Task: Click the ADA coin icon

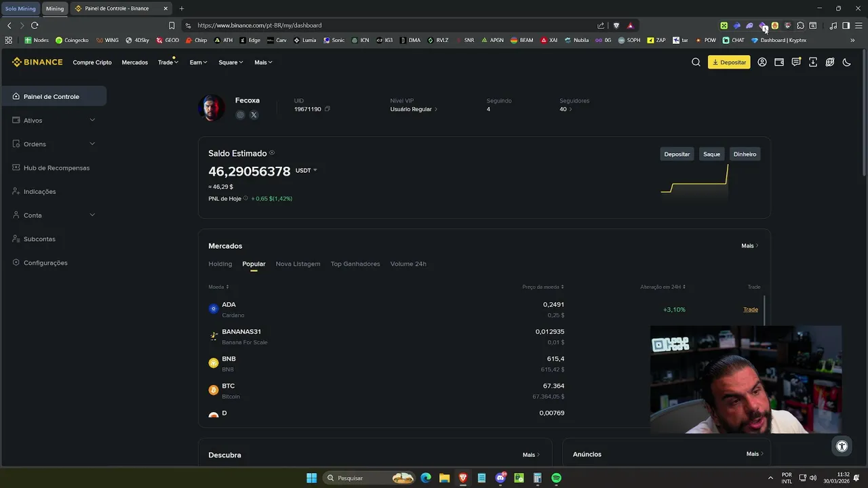Action: pos(214,309)
